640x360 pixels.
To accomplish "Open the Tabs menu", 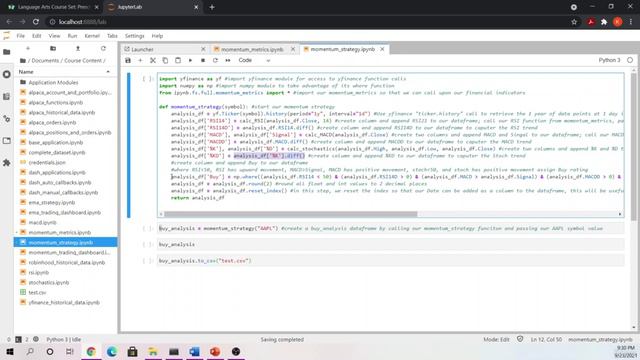I will pyautogui.click(x=112, y=36).
